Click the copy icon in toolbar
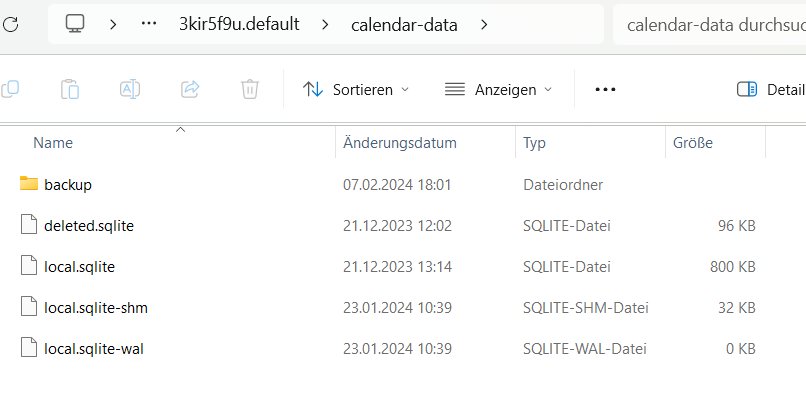Viewport: 806px width, 414px height. tap(10, 89)
